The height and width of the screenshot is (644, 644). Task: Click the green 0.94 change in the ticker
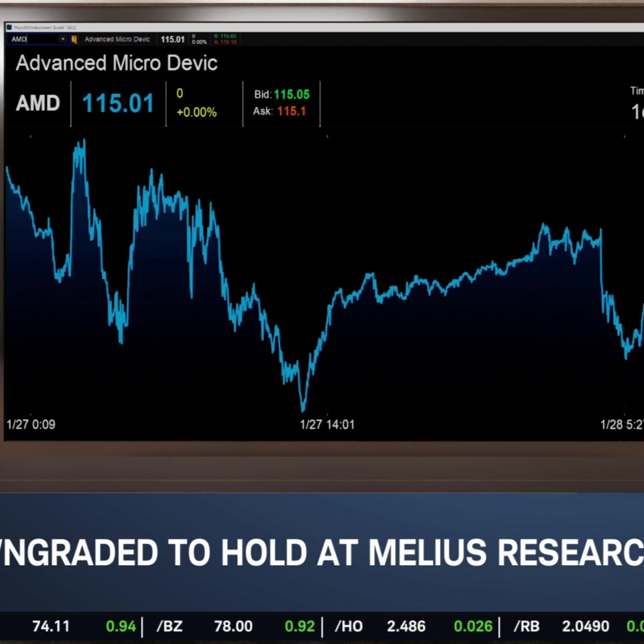[121, 626]
